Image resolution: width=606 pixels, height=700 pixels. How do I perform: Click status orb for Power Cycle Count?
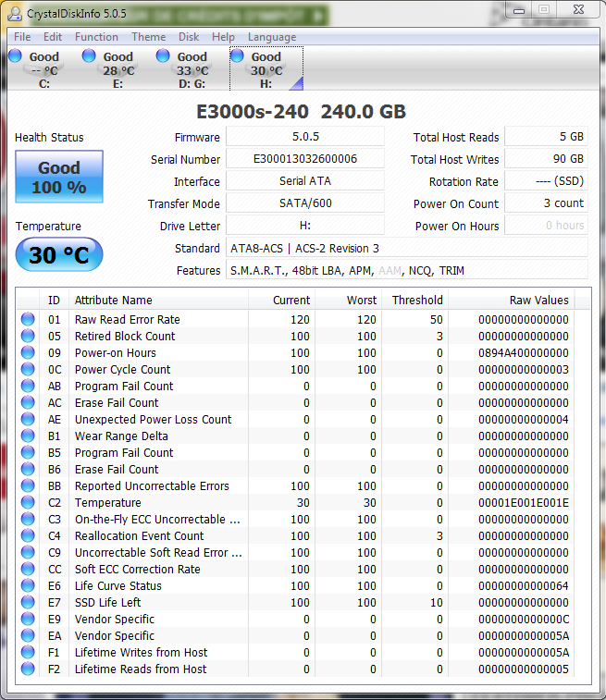coord(28,370)
